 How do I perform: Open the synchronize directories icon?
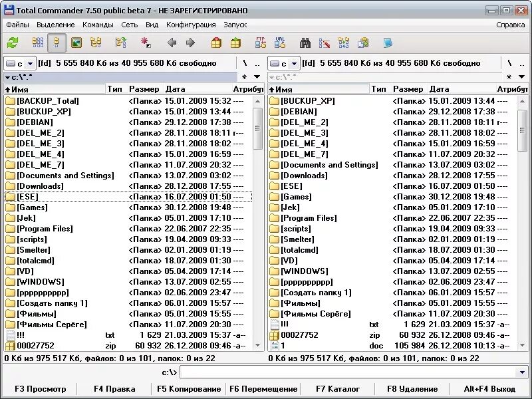tap(344, 43)
